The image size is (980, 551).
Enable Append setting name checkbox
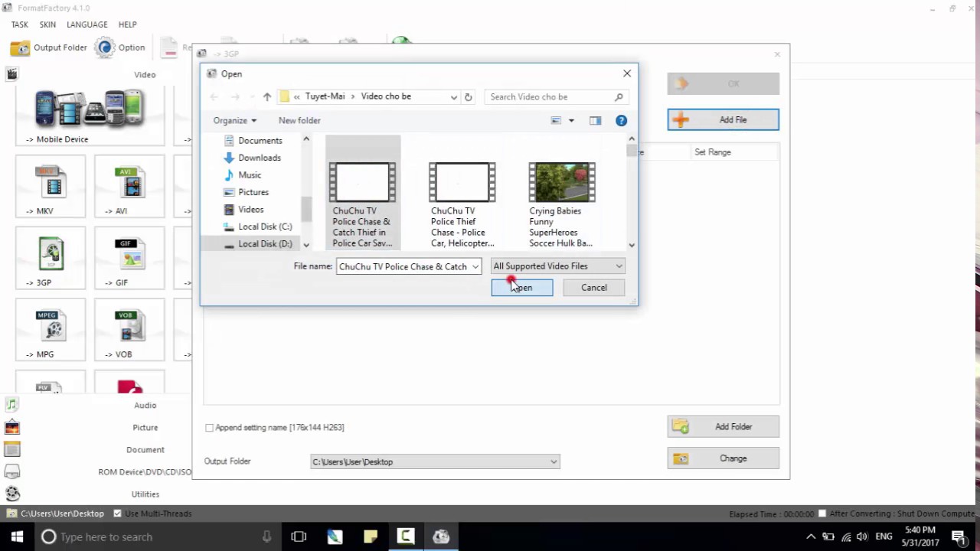[209, 428]
